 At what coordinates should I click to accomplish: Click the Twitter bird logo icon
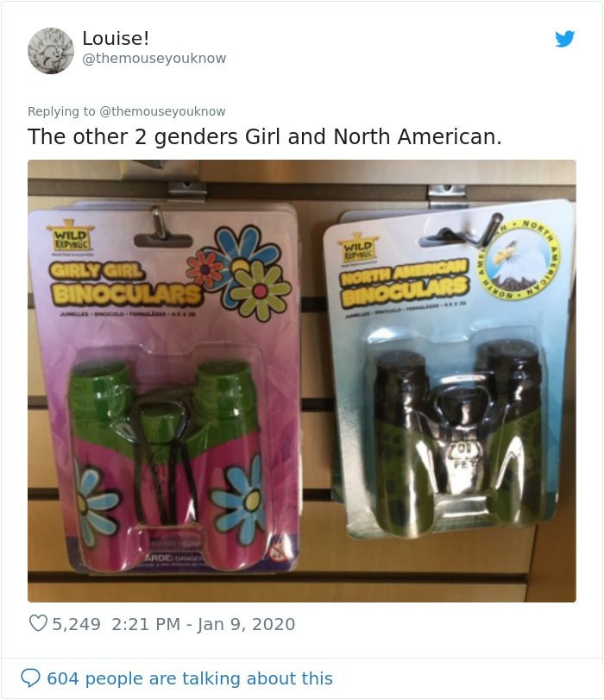[564, 39]
